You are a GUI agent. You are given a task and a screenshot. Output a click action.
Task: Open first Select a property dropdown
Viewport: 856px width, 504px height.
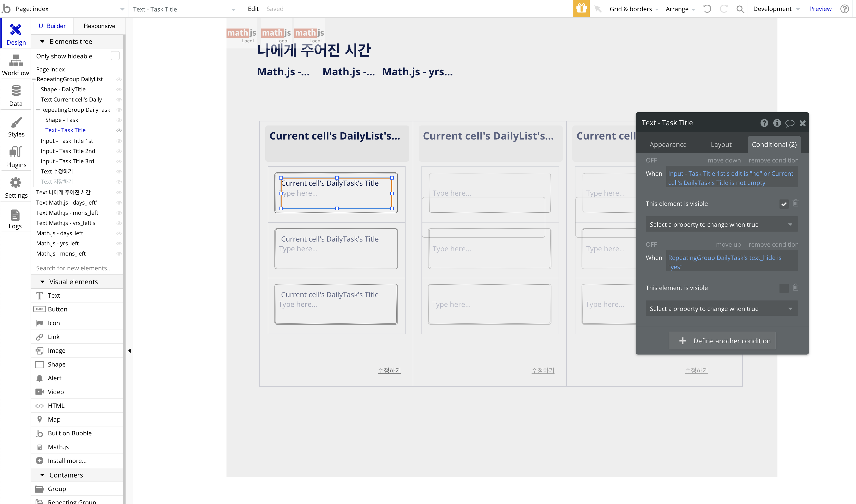click(721, 224)
